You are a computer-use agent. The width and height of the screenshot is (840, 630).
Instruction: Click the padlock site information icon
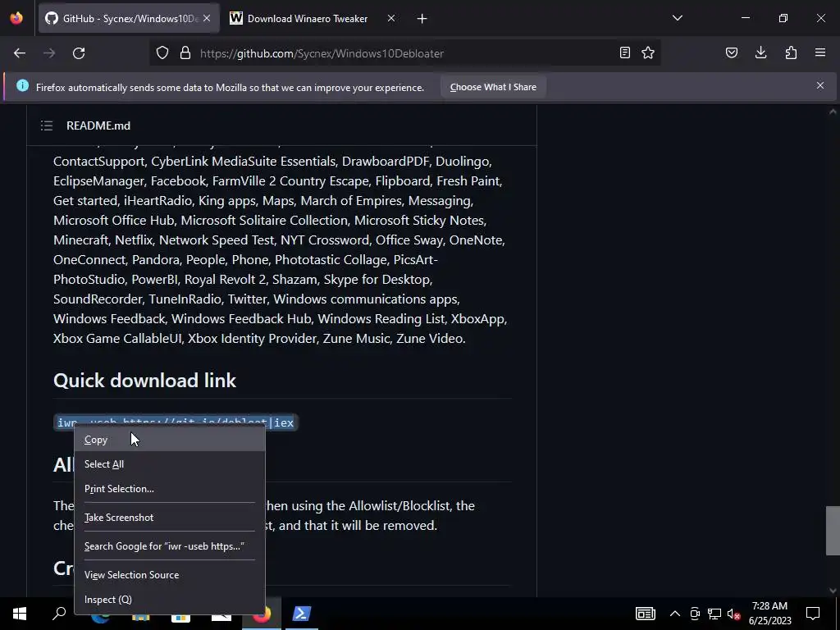click(185, 53)
